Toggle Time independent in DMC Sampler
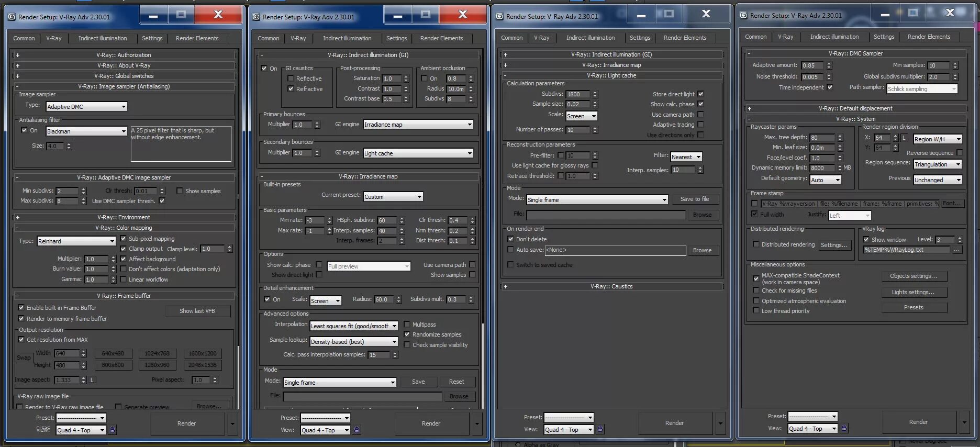980x447 pixels. (x=830, y=87)
